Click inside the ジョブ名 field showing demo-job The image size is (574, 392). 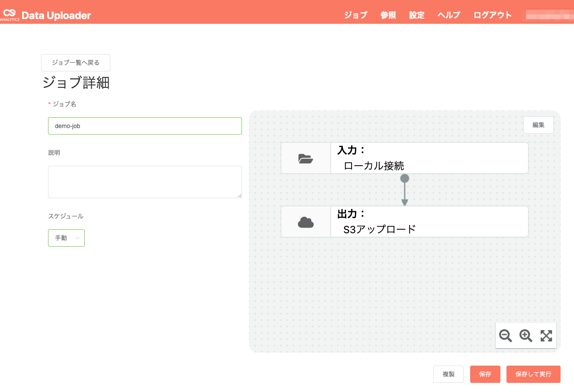point(145,125)
